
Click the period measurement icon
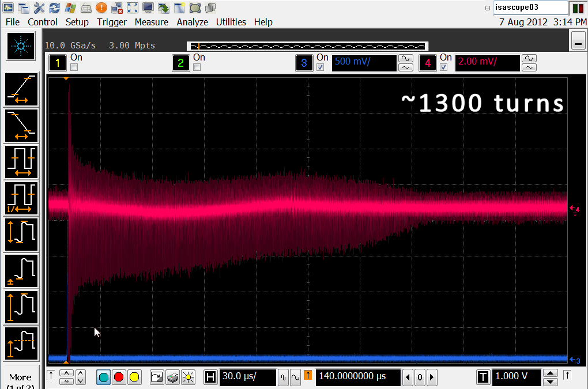click(x=21, y=162)
